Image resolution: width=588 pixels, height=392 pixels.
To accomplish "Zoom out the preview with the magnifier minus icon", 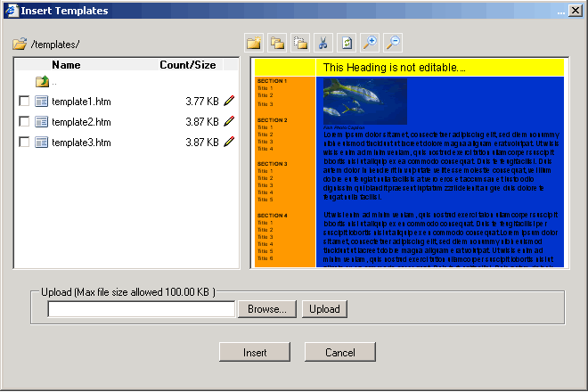I will (x=393, y=43).
